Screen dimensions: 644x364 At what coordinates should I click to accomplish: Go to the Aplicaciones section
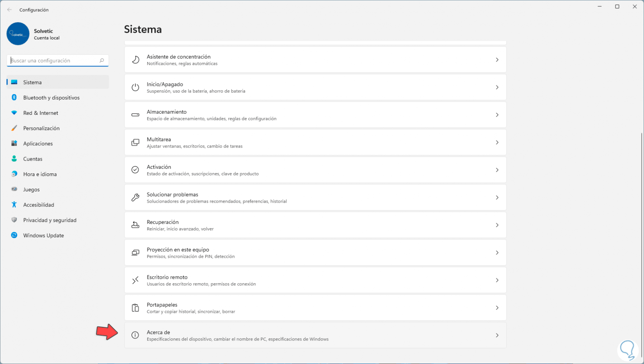(38, 143)
